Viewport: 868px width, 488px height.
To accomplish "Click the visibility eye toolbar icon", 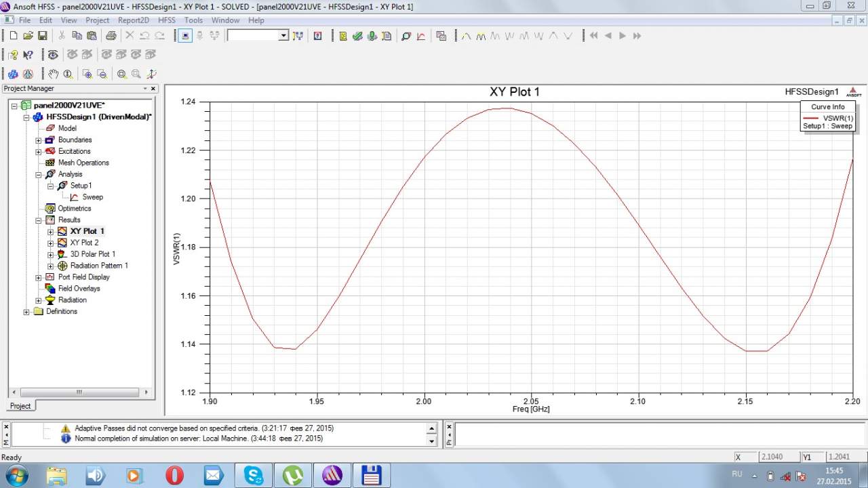I will click(x=53, y=55).
